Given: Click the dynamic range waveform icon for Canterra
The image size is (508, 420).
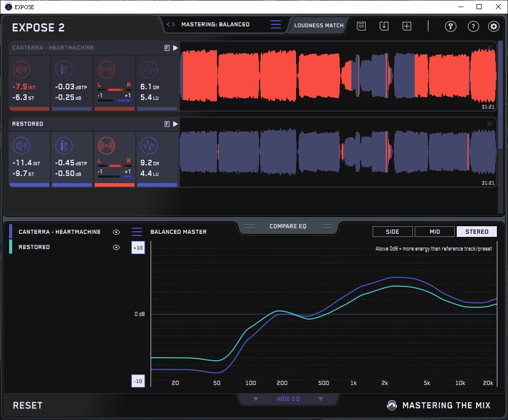Looking at the screenshot, I should tap(149, 70).
